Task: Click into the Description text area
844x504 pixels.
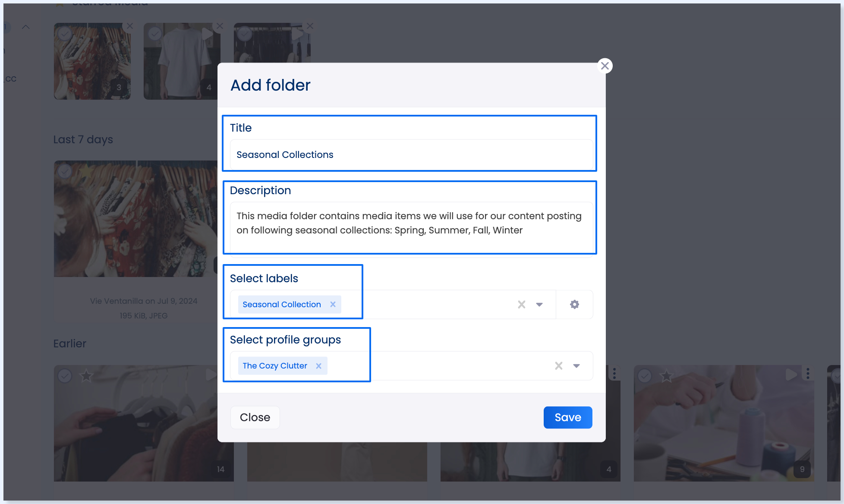Action: coord(411,229)
